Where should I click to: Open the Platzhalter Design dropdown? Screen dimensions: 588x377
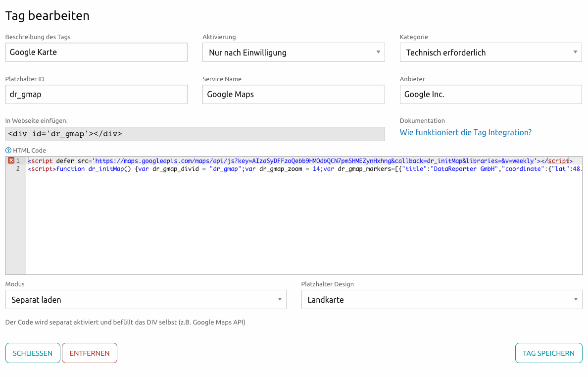click(x=575, y=299)
